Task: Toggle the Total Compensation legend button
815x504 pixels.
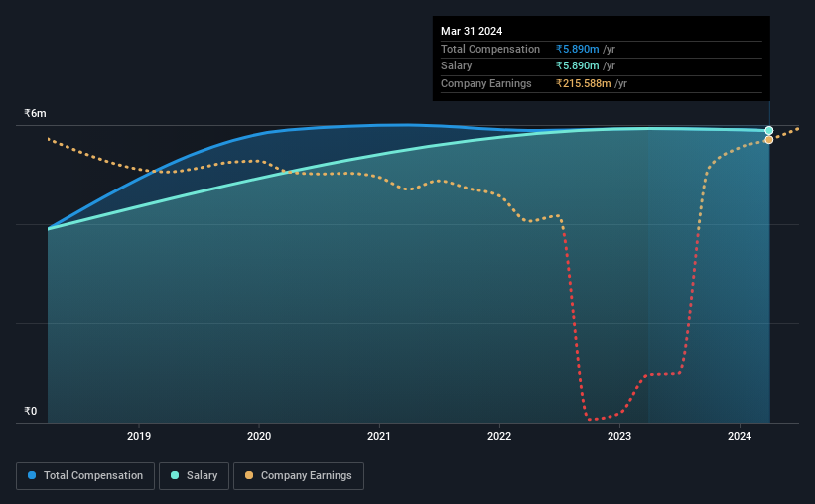Action: pyautogui.click(x=85, y=476)
